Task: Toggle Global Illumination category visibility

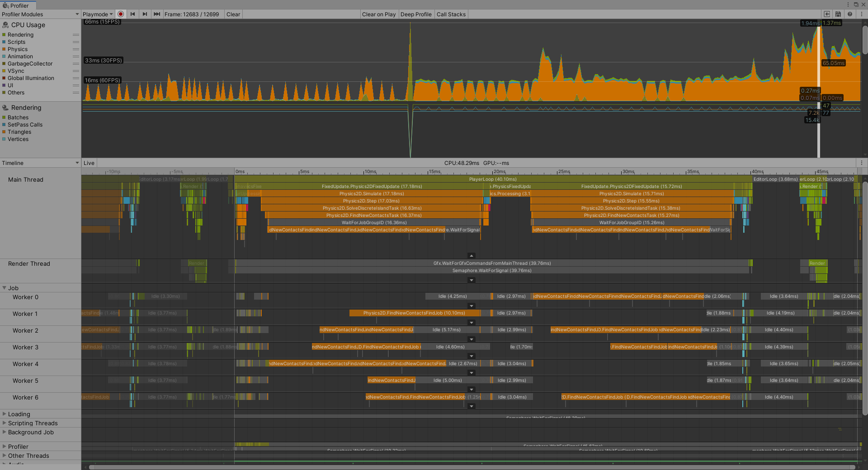Action: [x=4, y=78]
